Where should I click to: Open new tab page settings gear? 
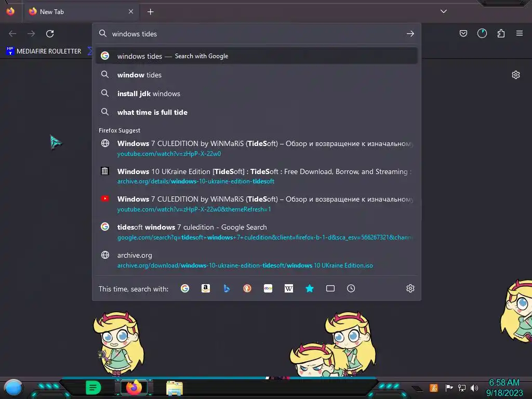pos(516,75)
